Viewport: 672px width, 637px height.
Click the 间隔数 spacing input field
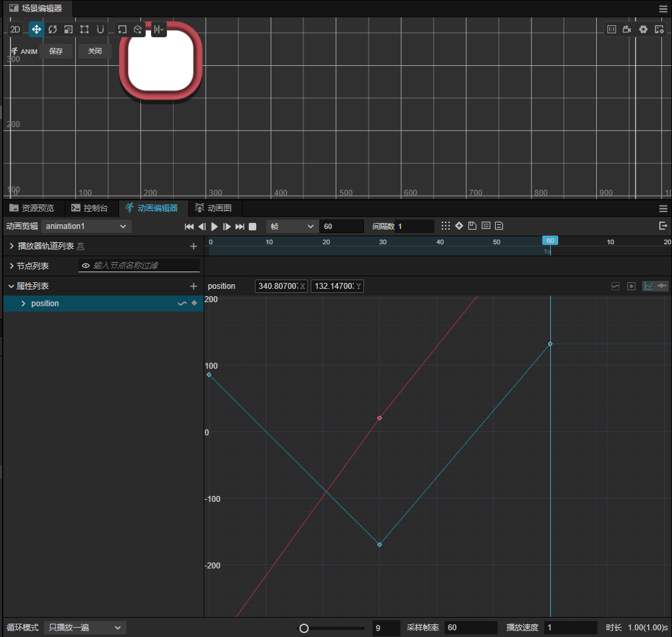click(415, 226)
